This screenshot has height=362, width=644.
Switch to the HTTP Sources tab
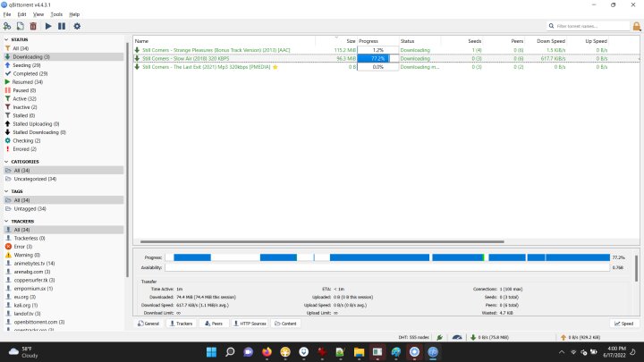click(250, 324)
